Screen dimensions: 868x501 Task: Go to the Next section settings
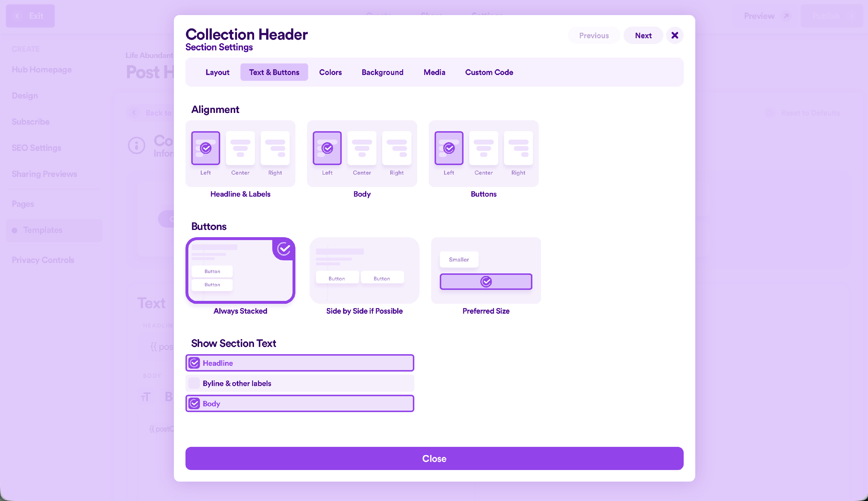pos(643,35)
